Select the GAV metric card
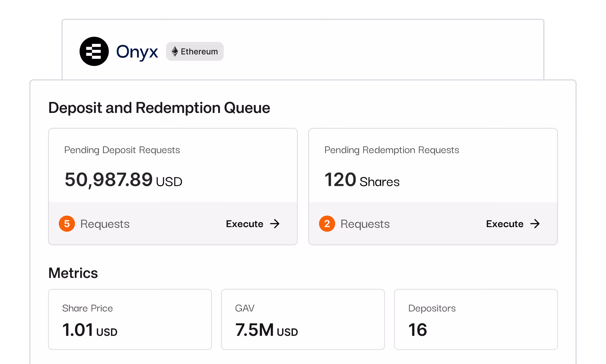606x364 pixels. [x=303, y=319]
